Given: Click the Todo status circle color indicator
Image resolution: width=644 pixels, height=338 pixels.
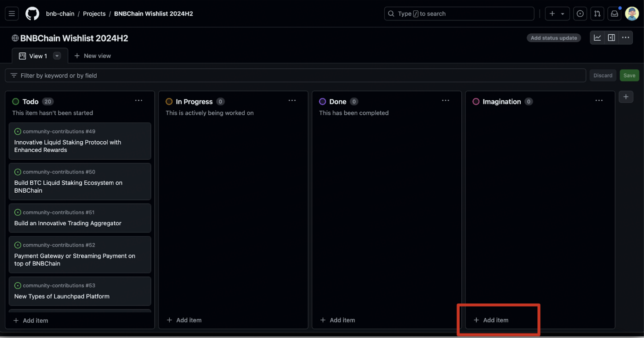Looking at the screenshot, I should tap(16, 102).
